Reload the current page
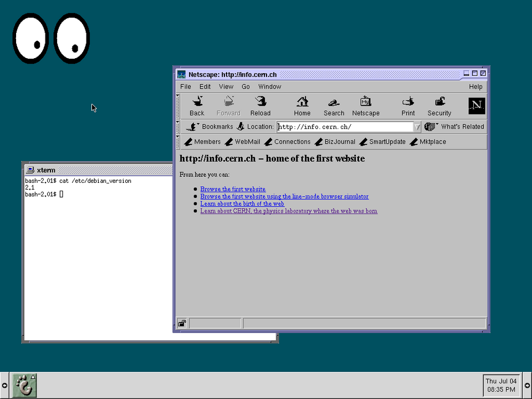Screen dimensions: 532x399 coord(260,106)
